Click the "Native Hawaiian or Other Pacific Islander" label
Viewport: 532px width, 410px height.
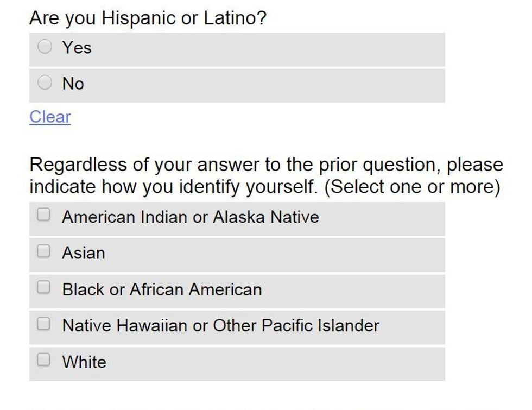pyautogui.click(x=220, y=326)
